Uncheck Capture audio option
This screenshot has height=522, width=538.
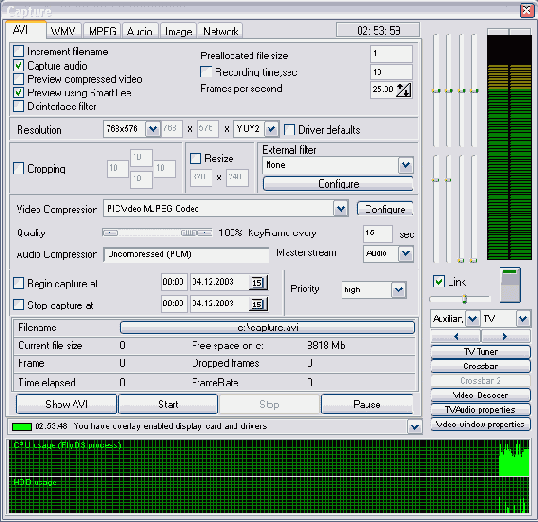(19, 65)
